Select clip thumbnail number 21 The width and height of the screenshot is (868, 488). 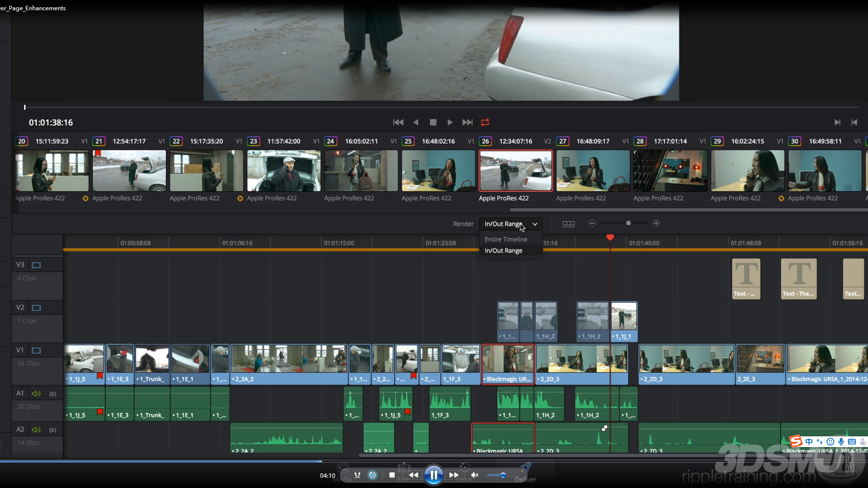(129, 171)
